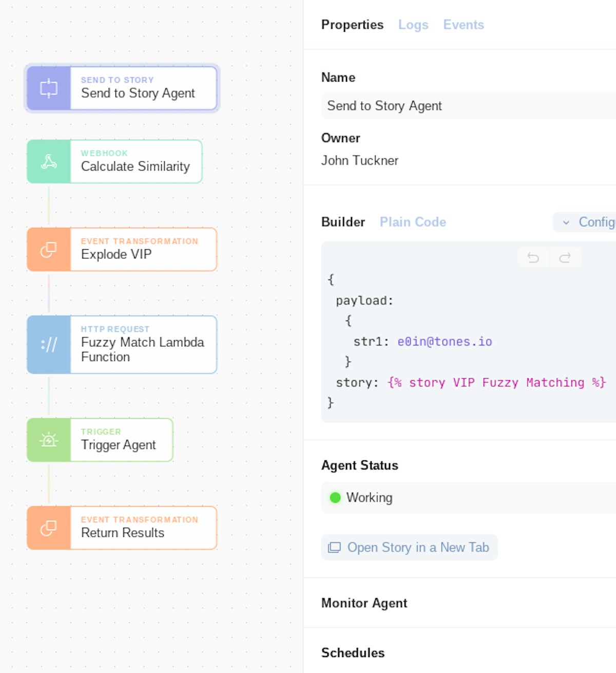
Task: Select the Send to Story Agent node label
Action: point(138,94)
